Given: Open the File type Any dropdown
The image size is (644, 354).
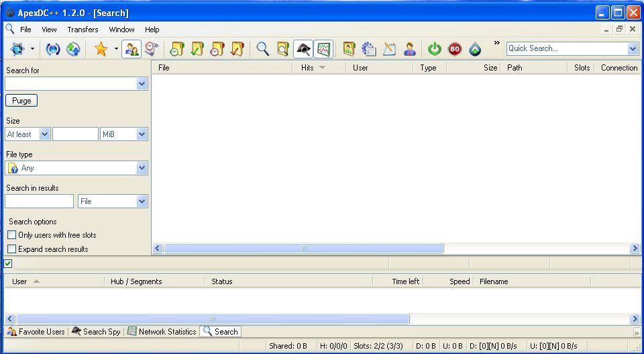Looking at the screenshot, I should coord(142,168).
